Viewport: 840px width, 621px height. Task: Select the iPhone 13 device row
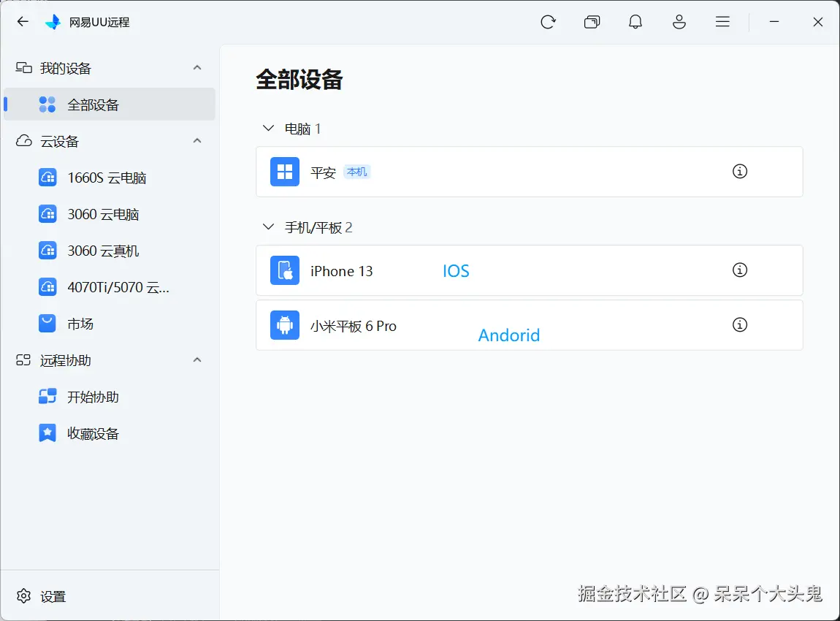point(530,270)
